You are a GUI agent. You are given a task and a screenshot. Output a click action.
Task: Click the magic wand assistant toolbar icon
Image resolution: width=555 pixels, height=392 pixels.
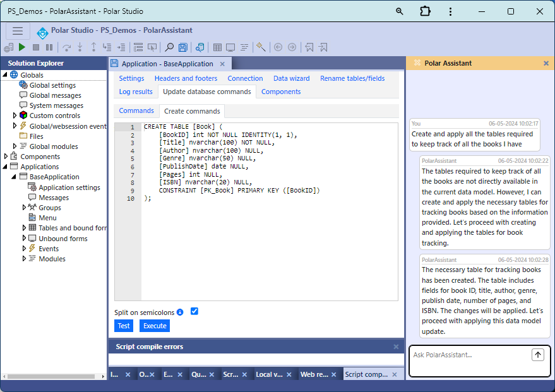[261, 47]
